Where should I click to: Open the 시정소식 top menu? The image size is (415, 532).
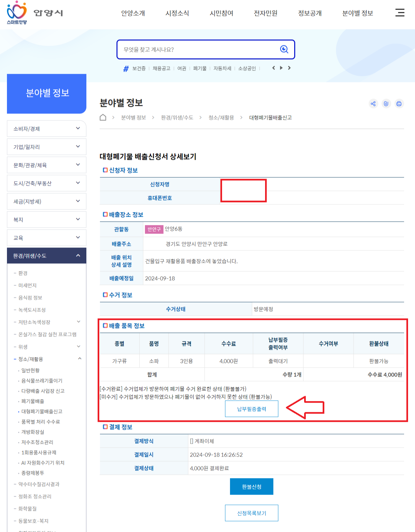(177, 13)
